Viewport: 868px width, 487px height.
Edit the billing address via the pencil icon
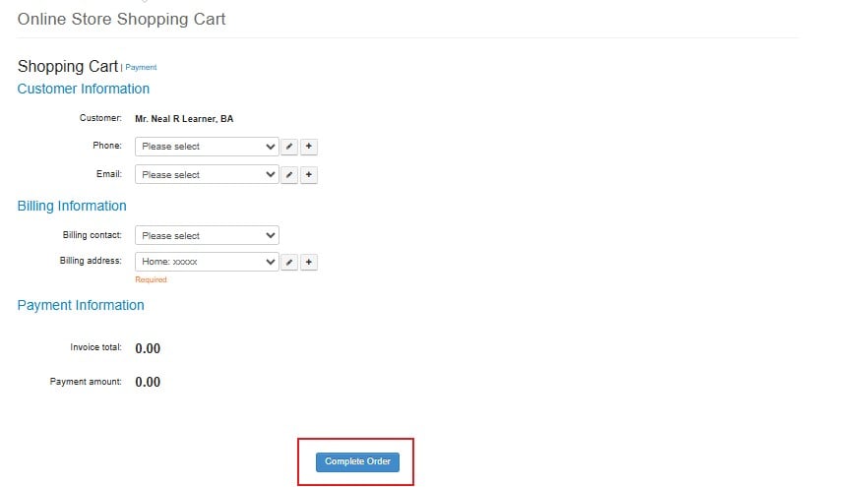coord(289,263)
